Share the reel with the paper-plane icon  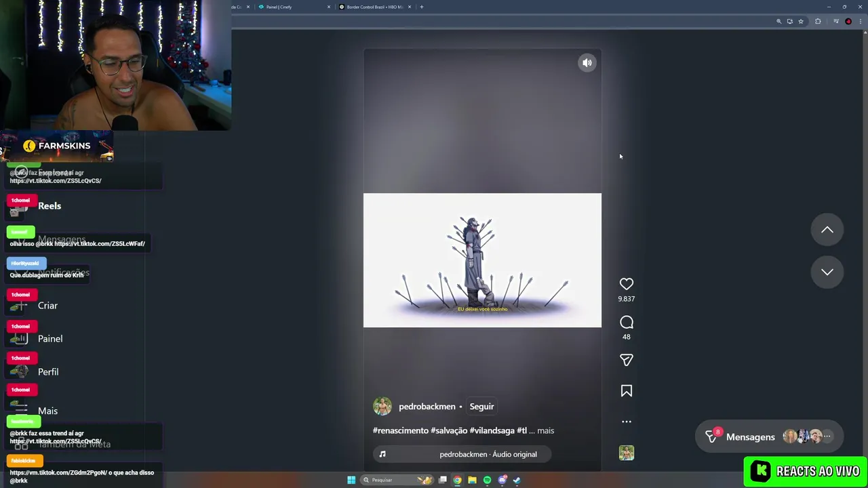pos(627,360)
